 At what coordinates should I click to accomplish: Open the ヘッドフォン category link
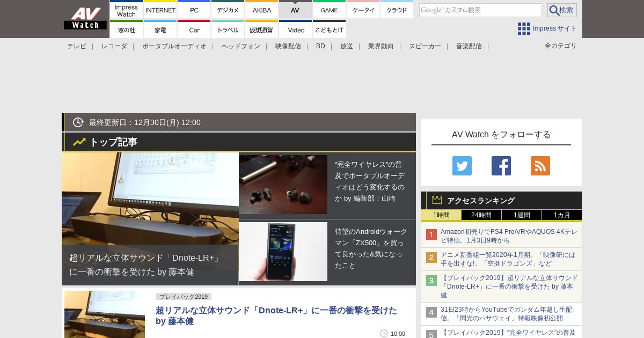pyautogui.click(x=240, y=46)
